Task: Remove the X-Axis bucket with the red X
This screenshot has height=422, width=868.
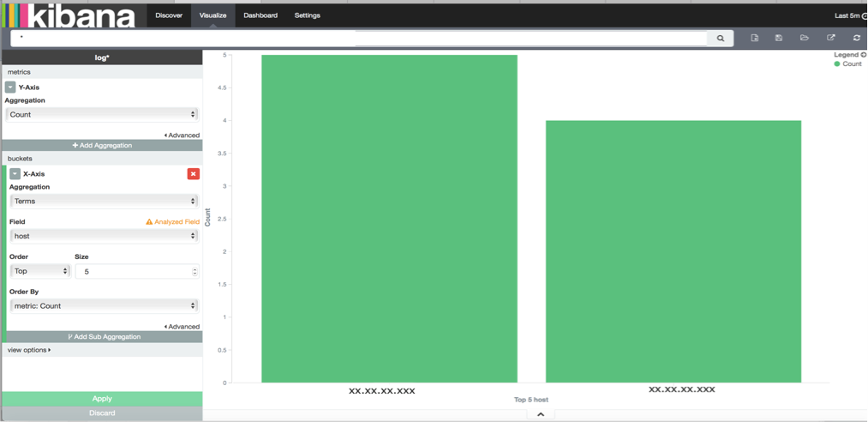Action: 193,174
